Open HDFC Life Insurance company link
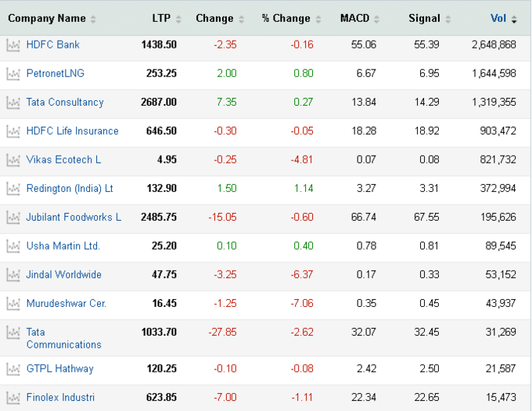This screenshot has height=411, width=532. 72,131
